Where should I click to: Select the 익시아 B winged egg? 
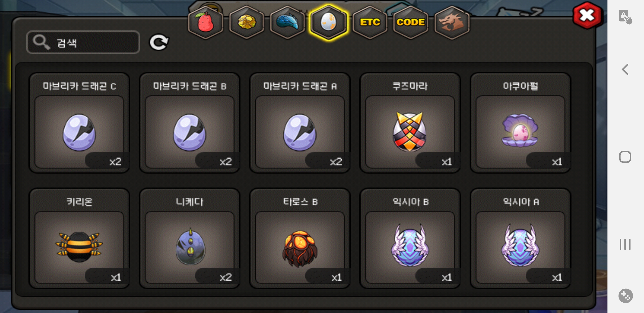[x=410, y=238]
